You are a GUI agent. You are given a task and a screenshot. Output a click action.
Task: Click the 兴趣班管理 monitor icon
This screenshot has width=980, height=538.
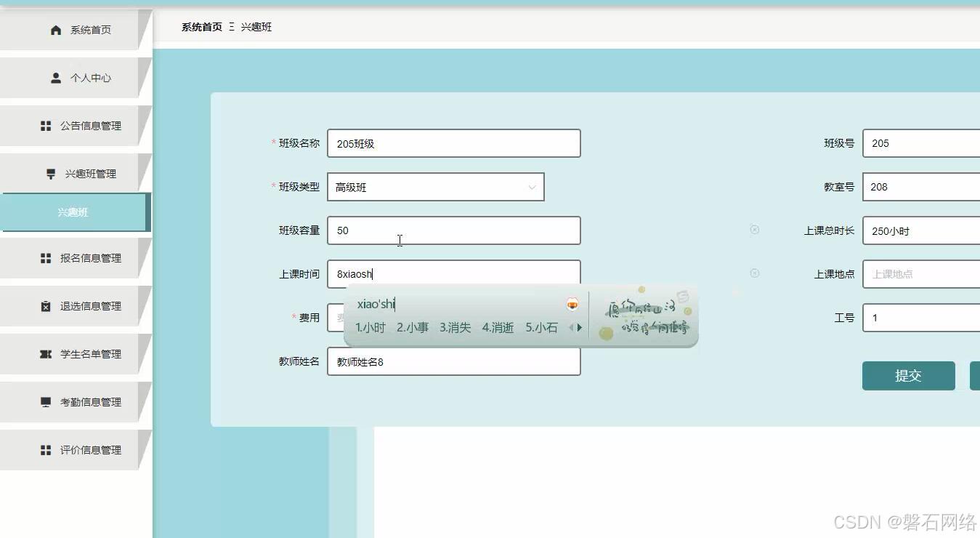tap(51, 173)
